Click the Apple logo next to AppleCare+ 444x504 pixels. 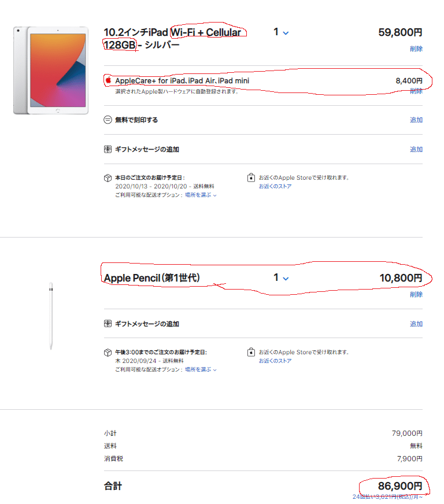(108, 81)
